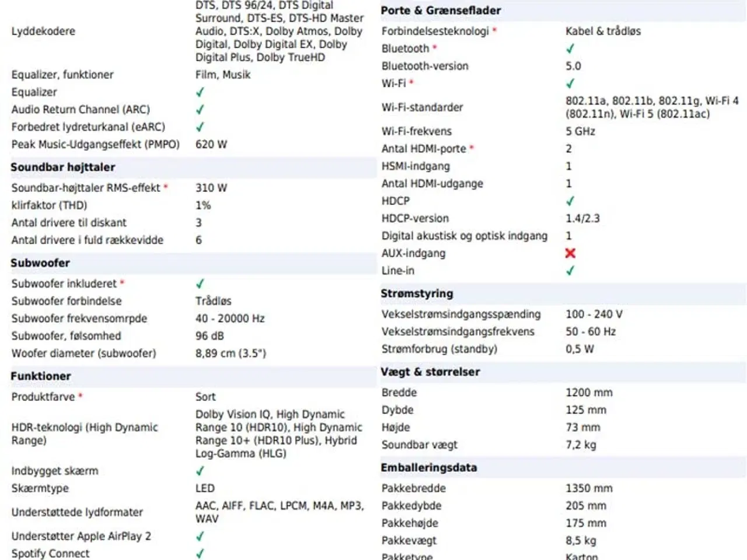Image resolution: width=747 pixels, height=560 pixels.
Task: Click the Understøttede lydformater label
Action: click(77, 512)
